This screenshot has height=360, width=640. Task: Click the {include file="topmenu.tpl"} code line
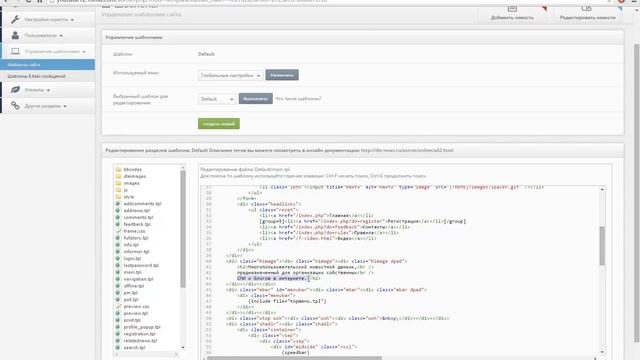(x=287, y=301)
